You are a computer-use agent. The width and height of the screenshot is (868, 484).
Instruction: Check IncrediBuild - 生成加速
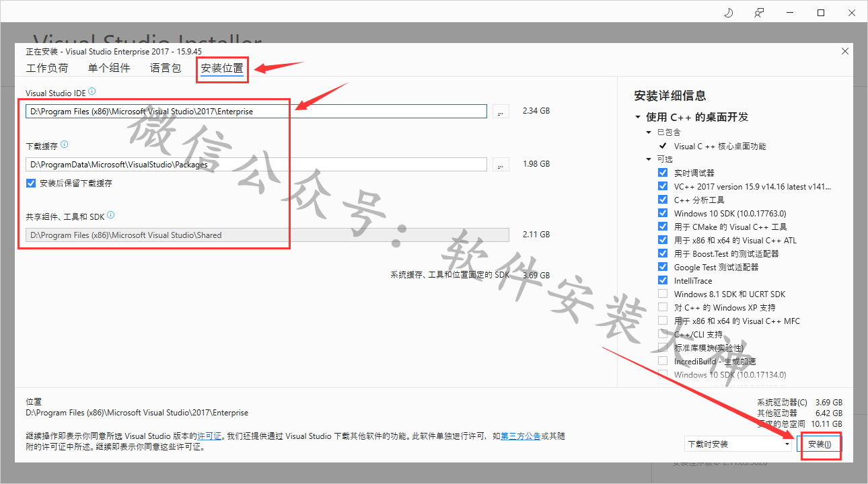point(663,361)
